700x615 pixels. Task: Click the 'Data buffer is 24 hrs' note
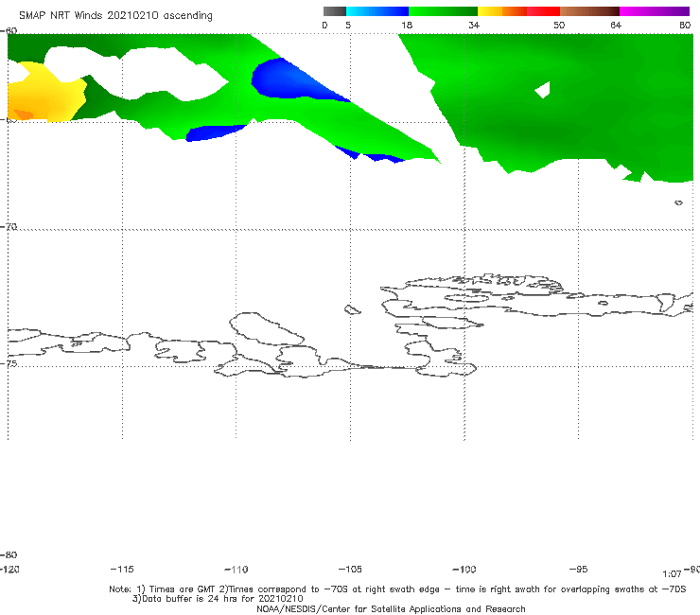(218, 599)
